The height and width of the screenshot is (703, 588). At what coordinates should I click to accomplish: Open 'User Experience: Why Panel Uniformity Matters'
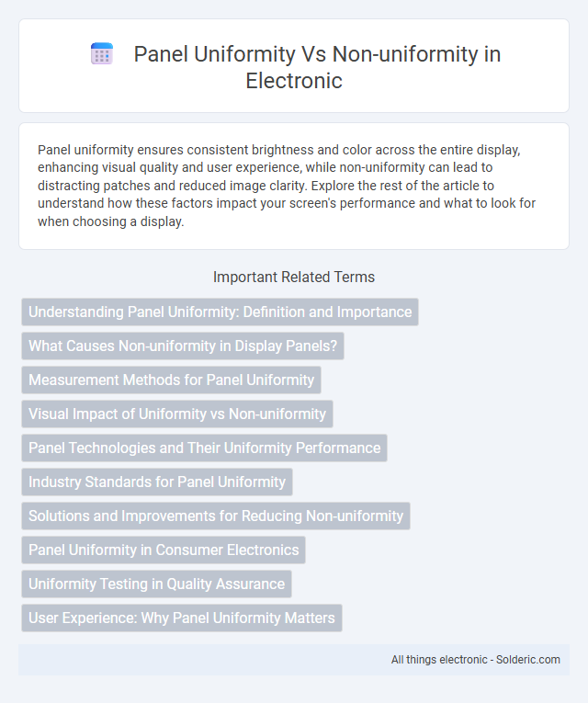[x=182, y=618]
